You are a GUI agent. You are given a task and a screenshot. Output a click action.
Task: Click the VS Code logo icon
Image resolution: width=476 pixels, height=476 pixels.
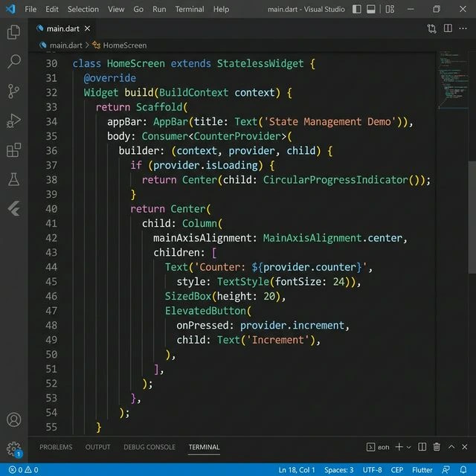10,9
